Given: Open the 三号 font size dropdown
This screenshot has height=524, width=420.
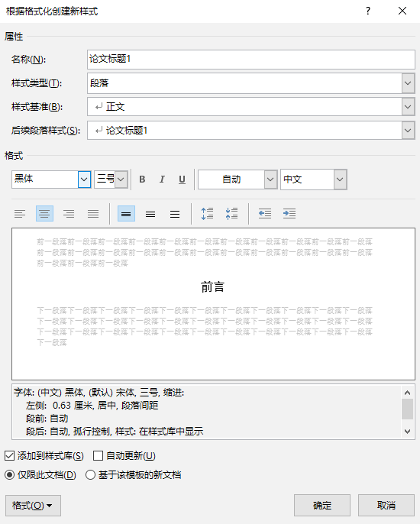Looking at the screenshot, I should point(121,180).
